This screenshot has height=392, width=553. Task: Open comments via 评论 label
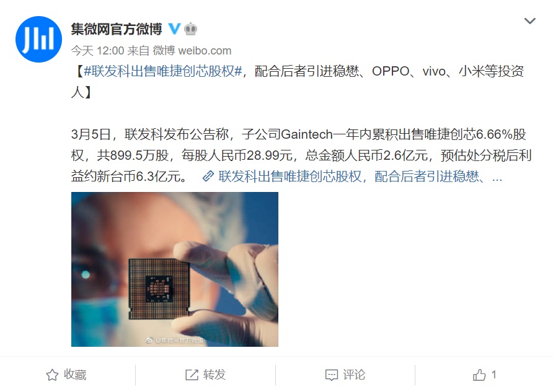pyautogui.click(x=354, y=375)
